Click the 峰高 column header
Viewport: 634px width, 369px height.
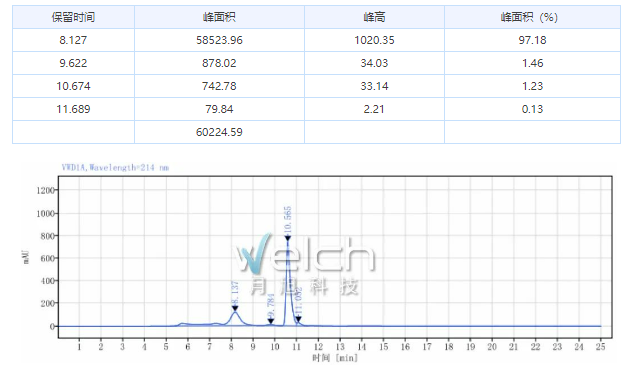(374, 17)
